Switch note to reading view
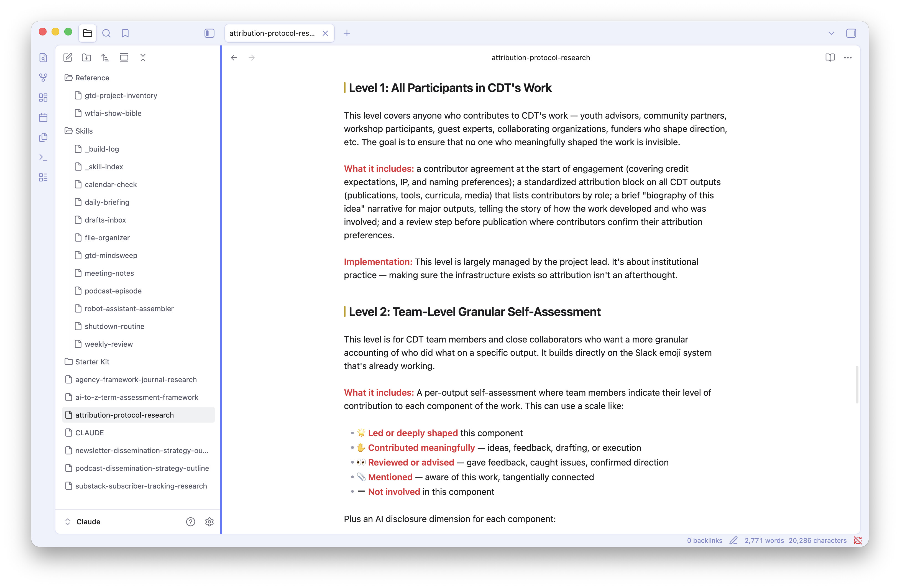900x588 pixels. point(830,57)
